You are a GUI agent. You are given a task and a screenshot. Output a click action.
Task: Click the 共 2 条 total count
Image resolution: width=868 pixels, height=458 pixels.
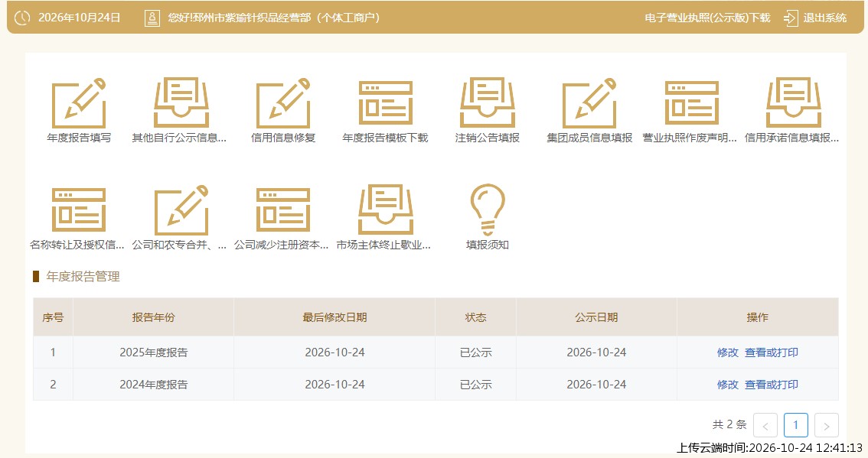tap(729, 425)
